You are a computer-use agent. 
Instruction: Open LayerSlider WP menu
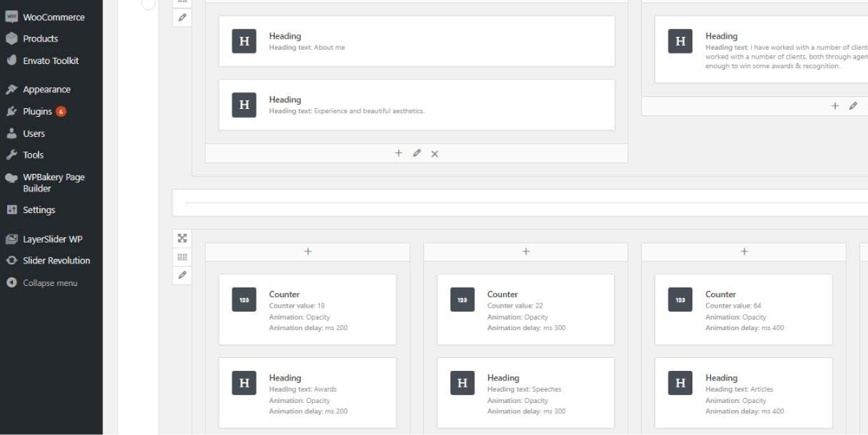coord(51,239)
